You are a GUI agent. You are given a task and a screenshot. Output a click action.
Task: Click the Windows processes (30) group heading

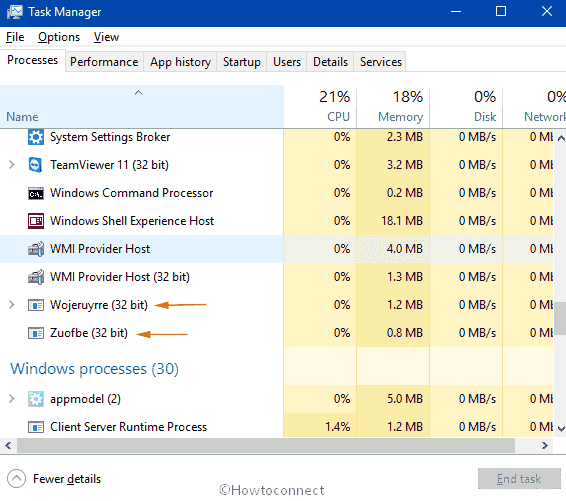pyautogui.click(x=95, y=369)
